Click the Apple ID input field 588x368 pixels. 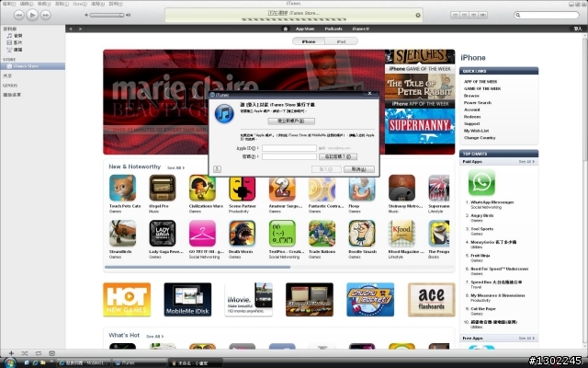click(x=289, y=148)
